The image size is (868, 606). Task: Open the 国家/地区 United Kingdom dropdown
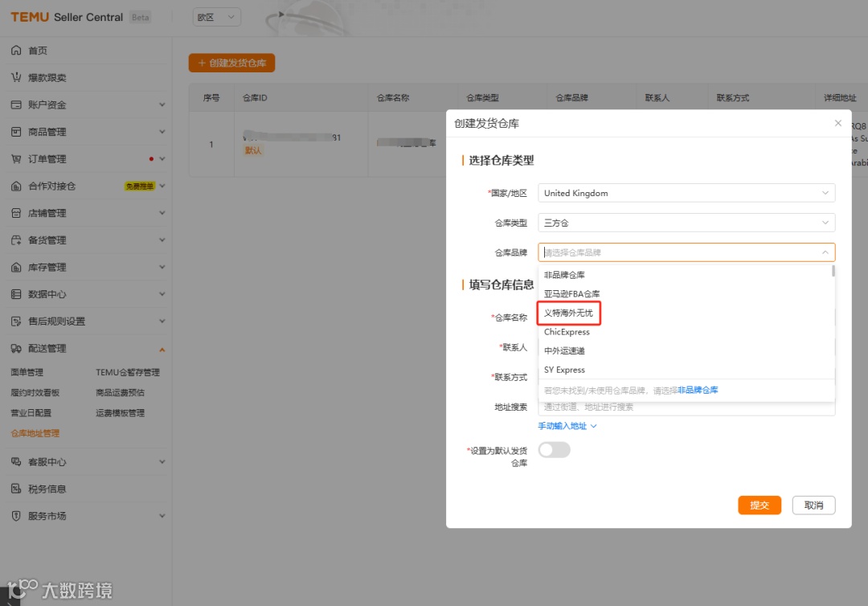click(686, 193)
